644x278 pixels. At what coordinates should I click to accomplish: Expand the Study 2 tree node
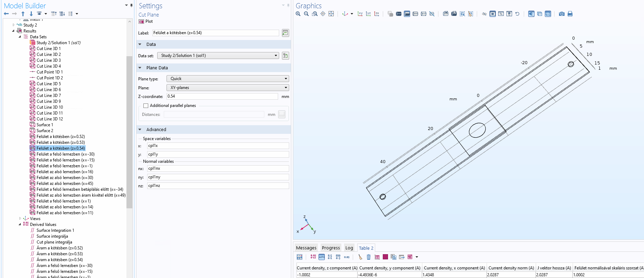(13, 25)
